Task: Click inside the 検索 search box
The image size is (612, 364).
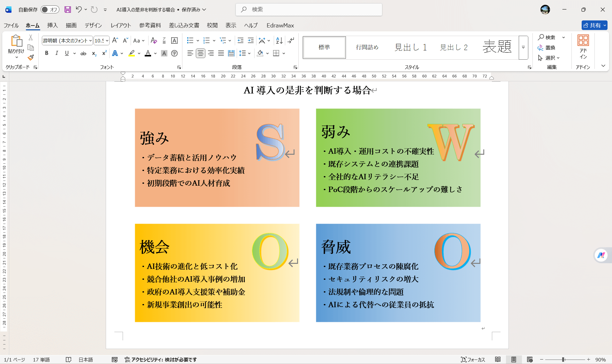Action: point(309,10)
